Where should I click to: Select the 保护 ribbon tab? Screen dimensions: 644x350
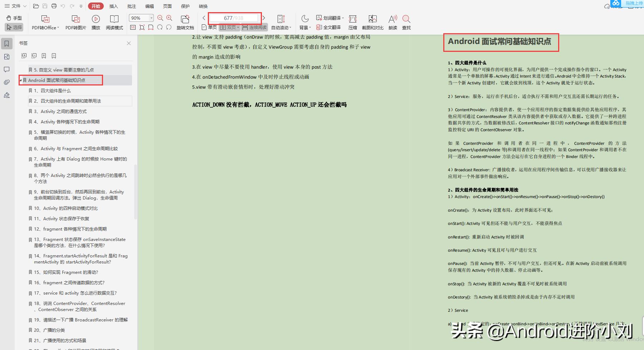[185, 6]
